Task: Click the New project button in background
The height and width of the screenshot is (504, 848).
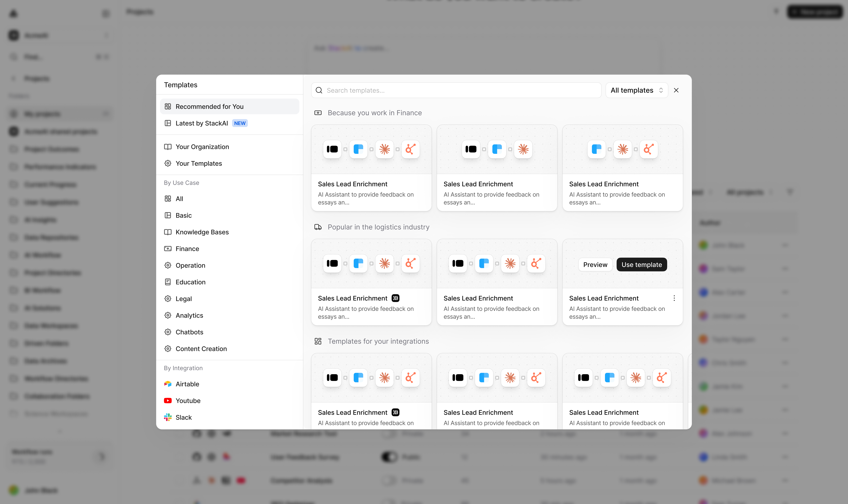Action: pos(815,12)
